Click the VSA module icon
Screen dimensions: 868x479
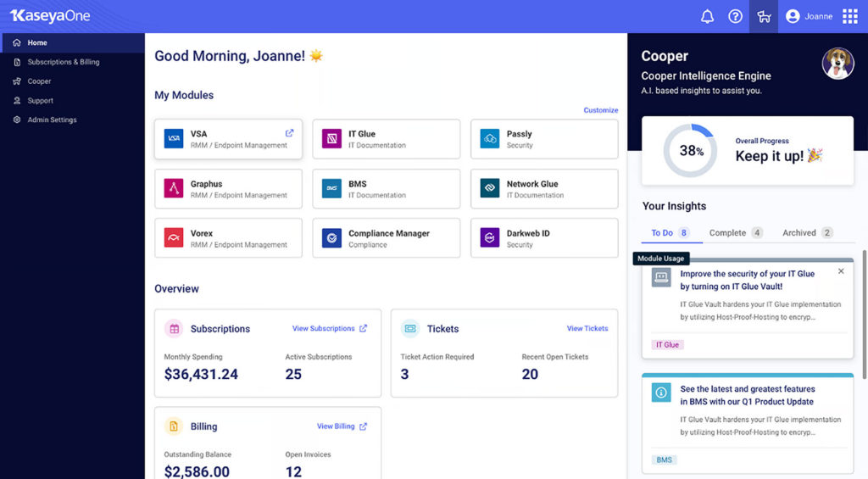click(174, 138)
